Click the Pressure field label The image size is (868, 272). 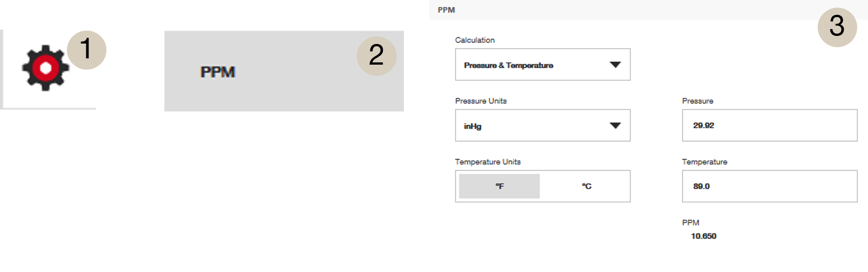click(x=697, y=101)
